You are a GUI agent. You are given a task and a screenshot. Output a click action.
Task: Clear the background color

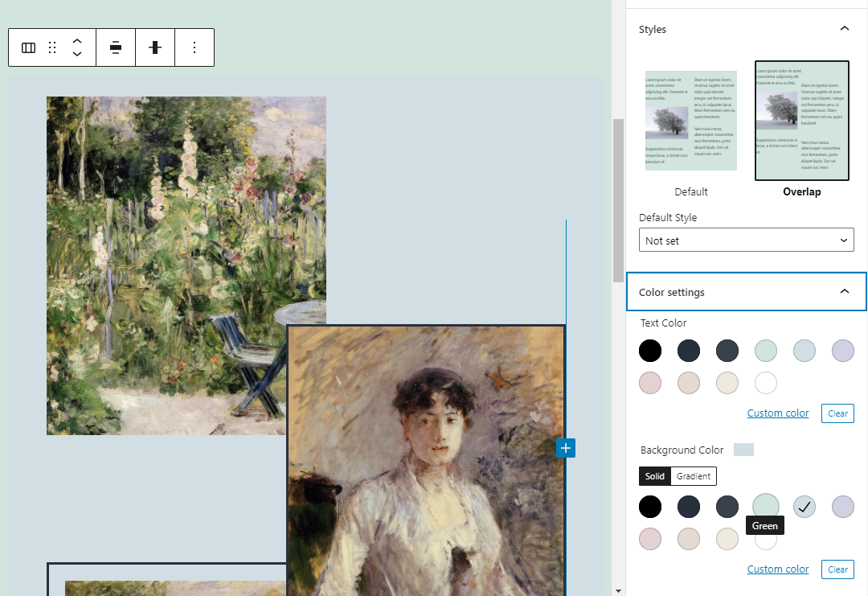click(837, 569)
